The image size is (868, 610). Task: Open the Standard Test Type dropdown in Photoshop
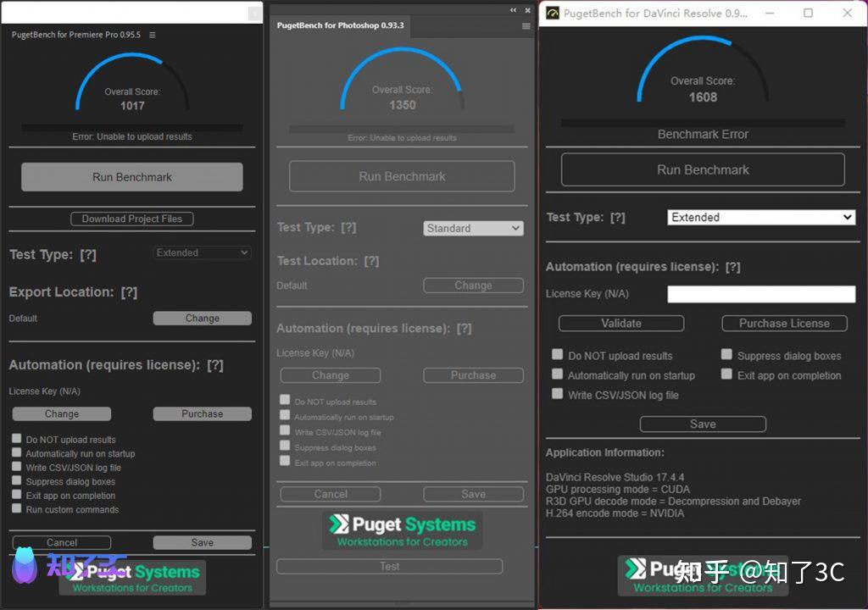pos(473,228)
